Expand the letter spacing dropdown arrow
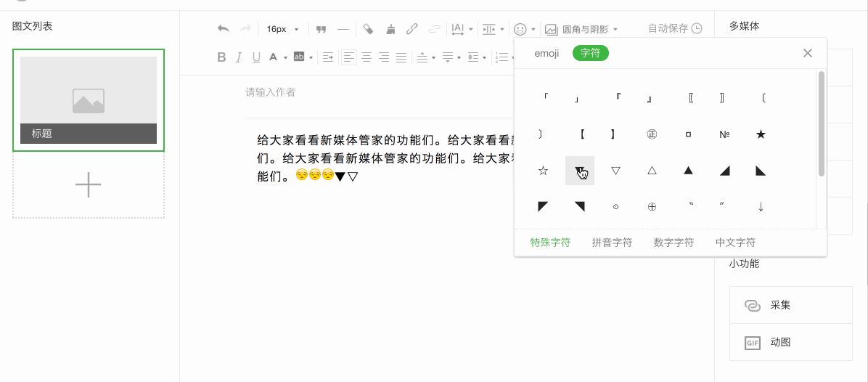Viewport: 868px width, 382px height. pyautogui.click(x=471, y=29)
